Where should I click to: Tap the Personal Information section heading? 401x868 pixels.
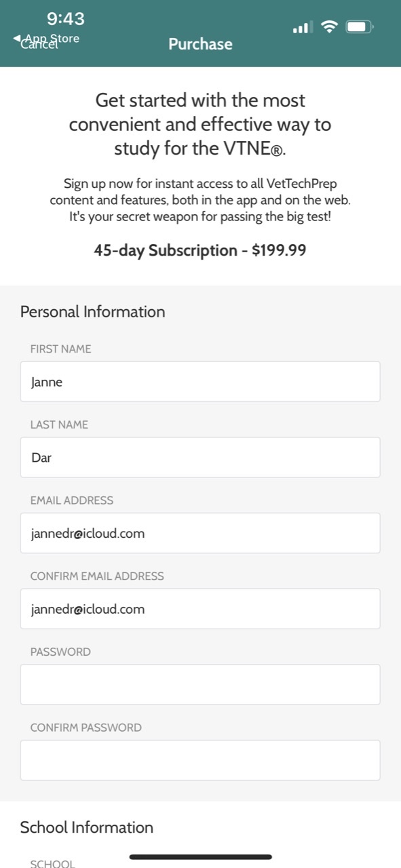[92, 311]
